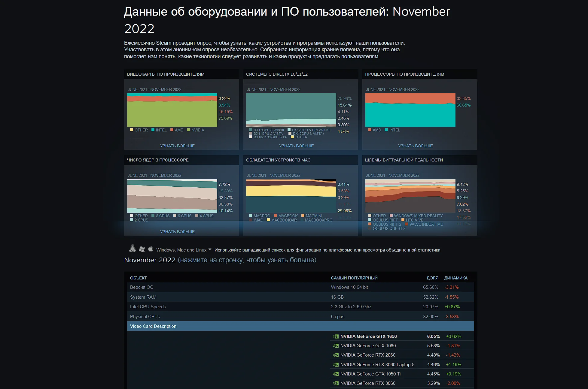Image resolution: width=588 pixels, height=389 pixels.
Task: Click the Apple logo platform icon
Action: [151, 249]
